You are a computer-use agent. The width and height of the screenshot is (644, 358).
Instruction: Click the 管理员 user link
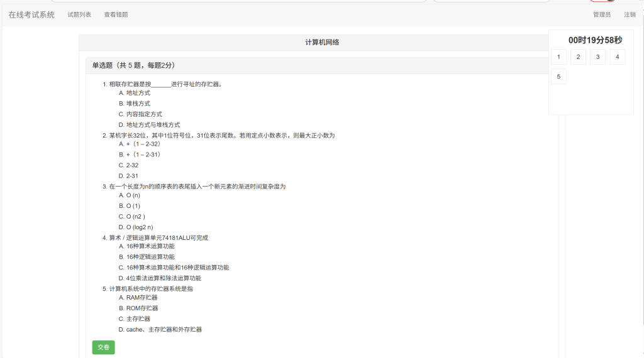point(602,15)
